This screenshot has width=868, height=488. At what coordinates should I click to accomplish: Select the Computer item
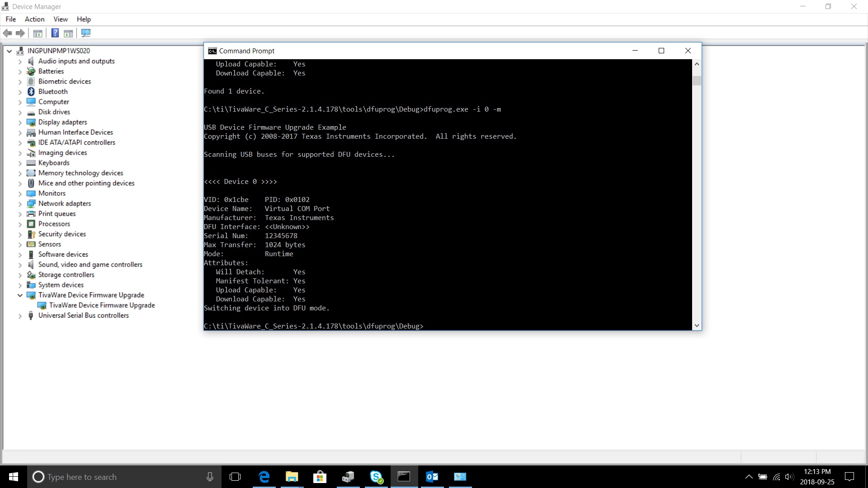point(53,102)
